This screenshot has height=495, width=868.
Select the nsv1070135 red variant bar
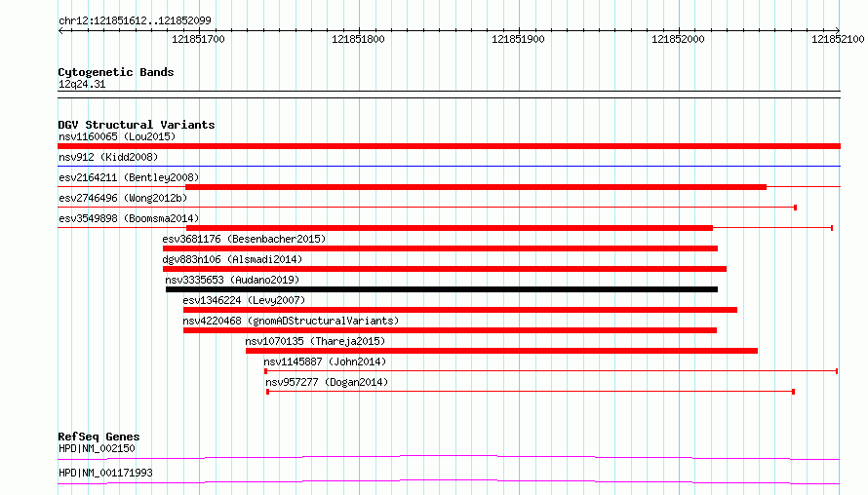501,351
